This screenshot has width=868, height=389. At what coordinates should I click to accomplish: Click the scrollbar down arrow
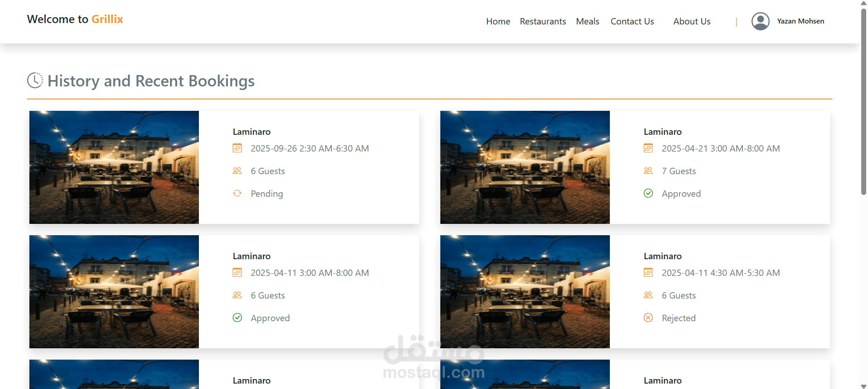pos(863,386)
